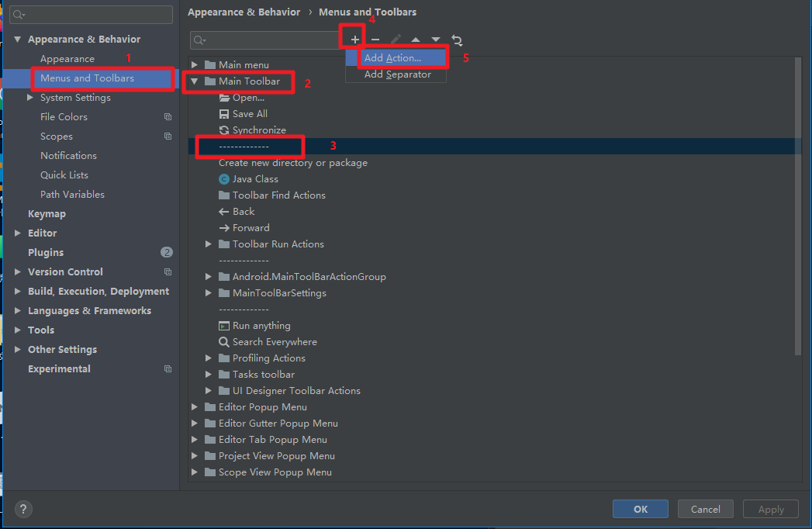Choose Add Action... from popup menu
812x529 pixels.
(x=396, y=58)
